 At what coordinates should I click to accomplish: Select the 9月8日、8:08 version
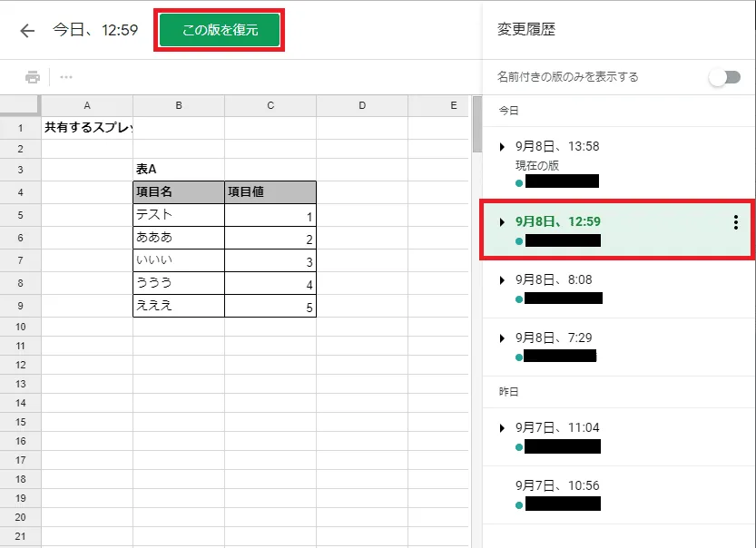(554, 280)
